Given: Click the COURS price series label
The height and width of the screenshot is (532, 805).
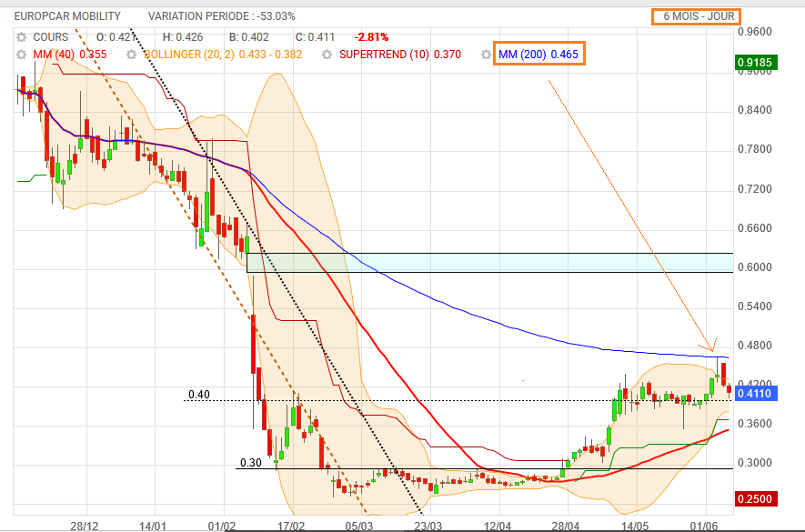Looking at the screenshot, I should [50, 37].
